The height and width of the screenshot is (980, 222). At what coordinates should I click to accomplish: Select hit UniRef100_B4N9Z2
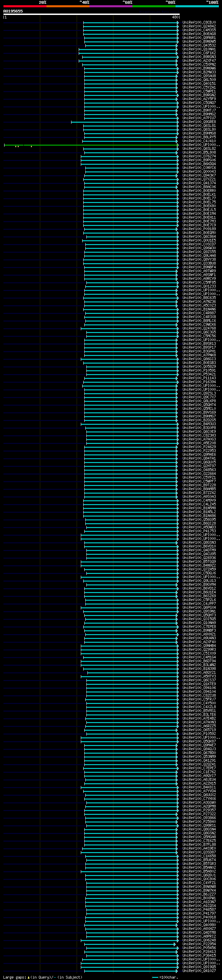[x=199, y=565]
